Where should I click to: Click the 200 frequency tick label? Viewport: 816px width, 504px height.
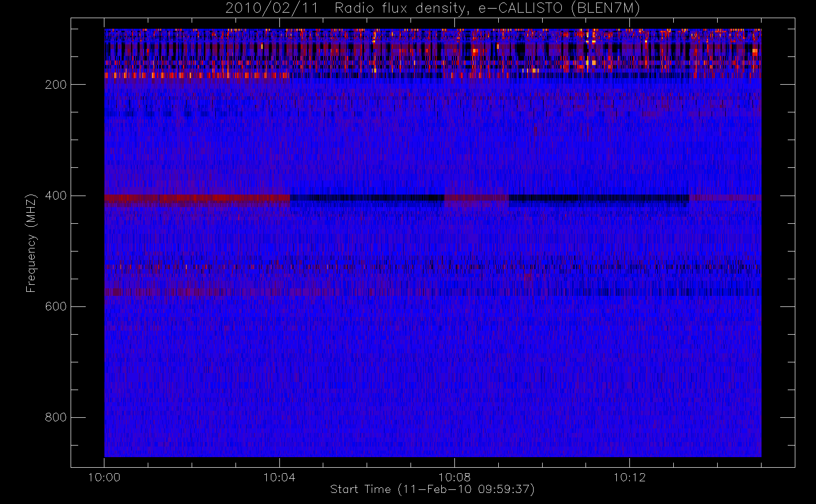[x=55, y=85]
